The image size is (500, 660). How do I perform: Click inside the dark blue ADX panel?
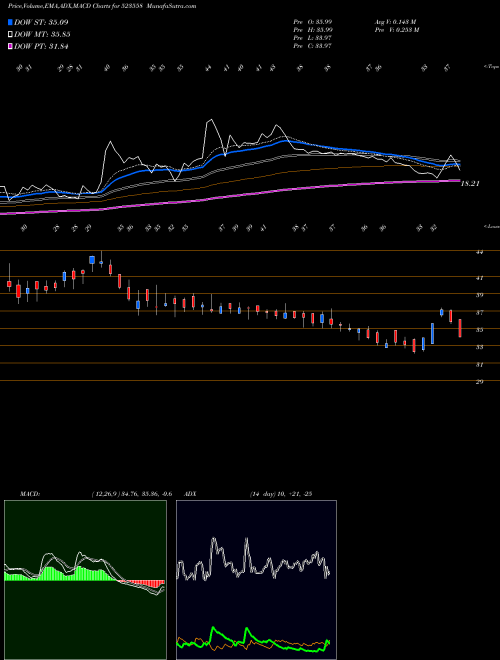256,580
